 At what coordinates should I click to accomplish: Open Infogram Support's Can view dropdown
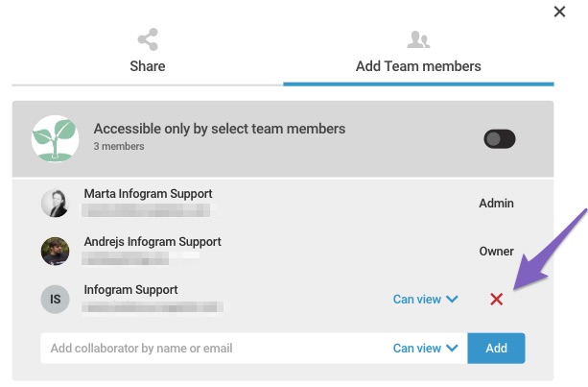(x=425, y=299)
